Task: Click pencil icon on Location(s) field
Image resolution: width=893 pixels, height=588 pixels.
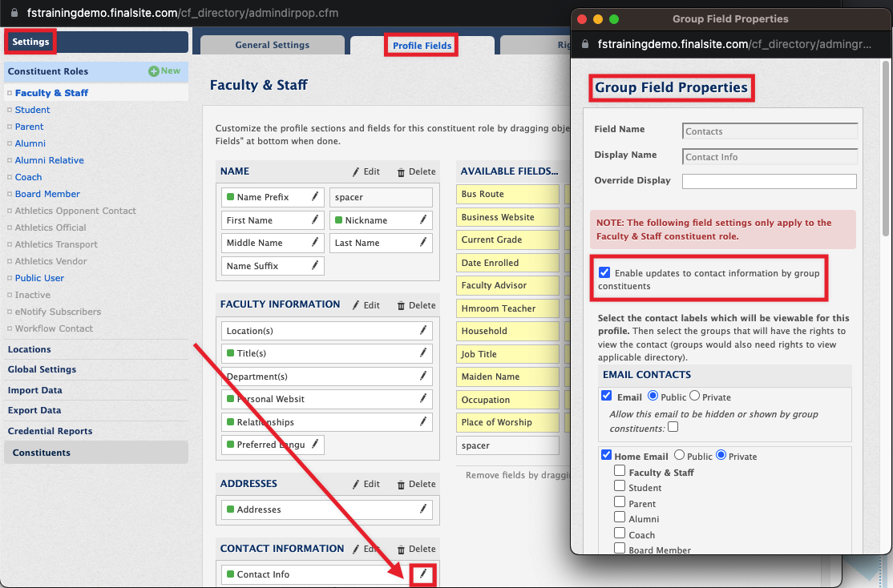Action: tap(423, 330)
